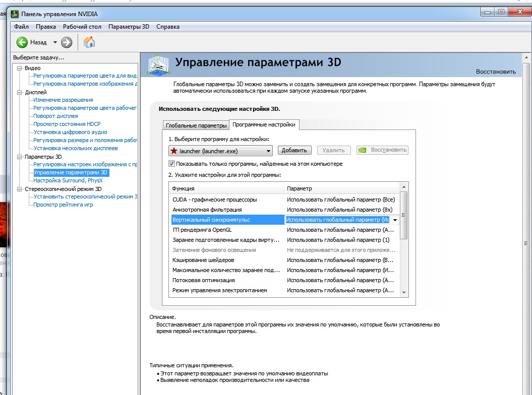Click settings list scroll down arrow
532x395 pixels.
click(x=404, y=292)
